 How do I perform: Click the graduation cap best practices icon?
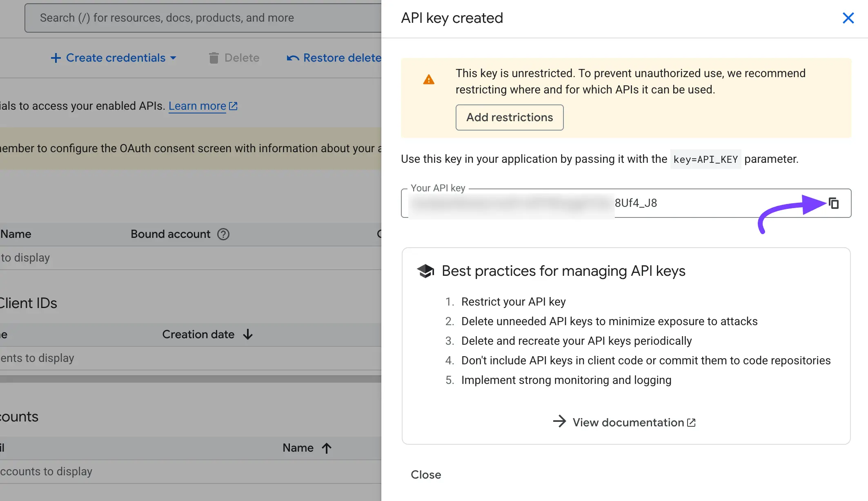point(425,270)
